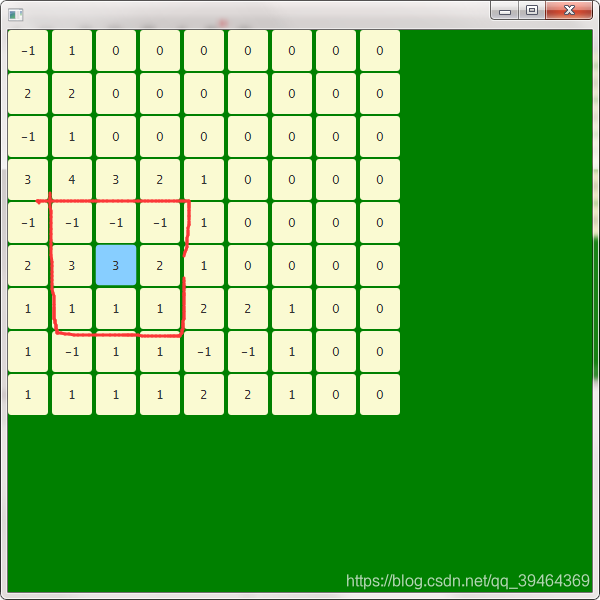Click the 0 cell in first row, last column
600x600 pixels.
tap(380, 51)
